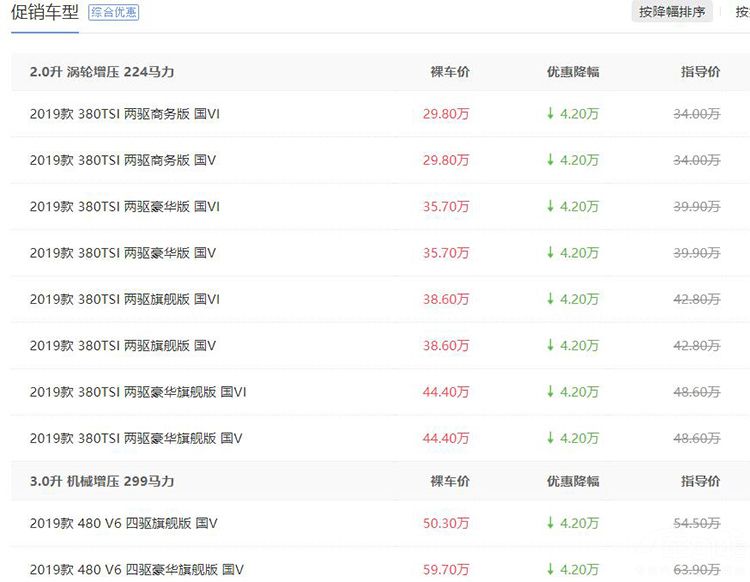Click 4.20万 discount in 旗舰版 国V row
The height and width of the screenshot is (582, 750).
point(579,346)
